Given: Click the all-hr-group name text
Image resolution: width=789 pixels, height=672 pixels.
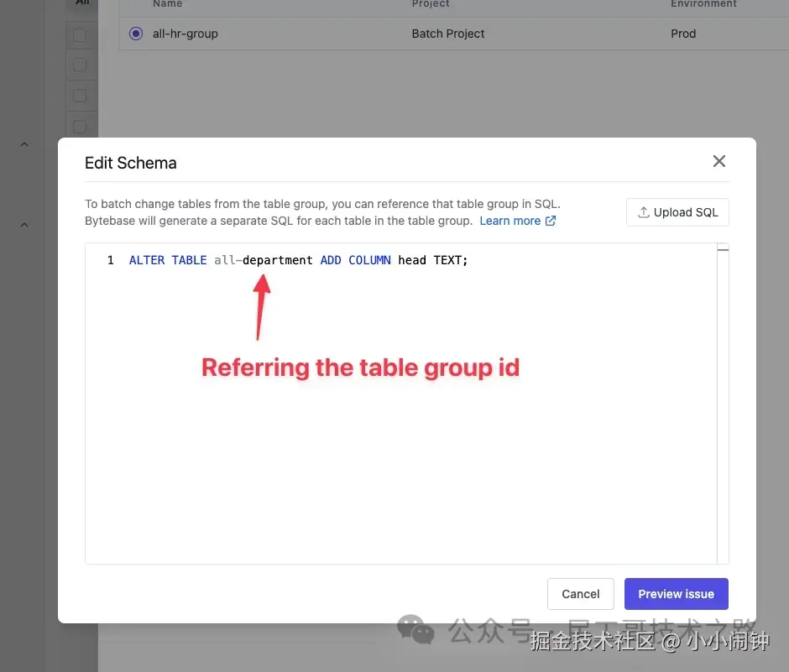Looking at the screenshot, I should (185, 34).
